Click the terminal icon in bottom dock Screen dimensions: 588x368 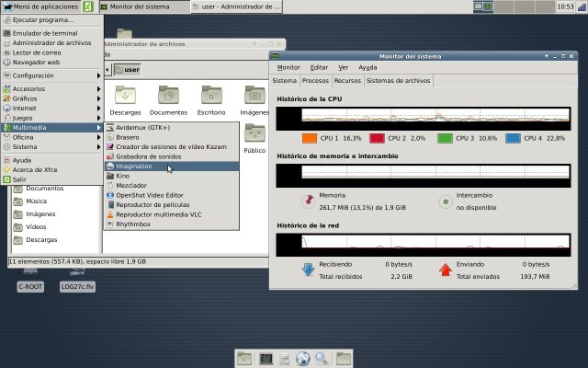click(x=266, y=358)
